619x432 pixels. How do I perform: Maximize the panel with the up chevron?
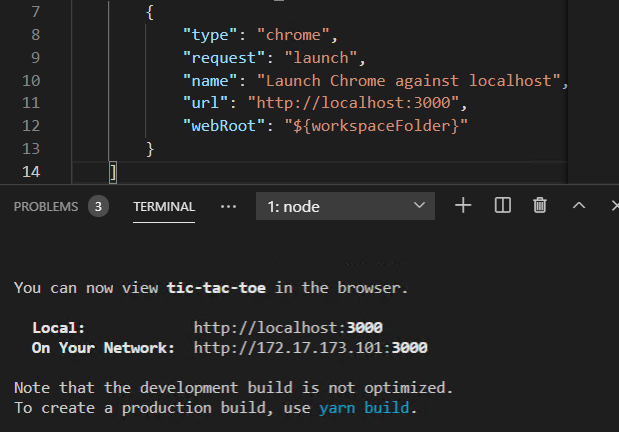(x=579, y=205)
